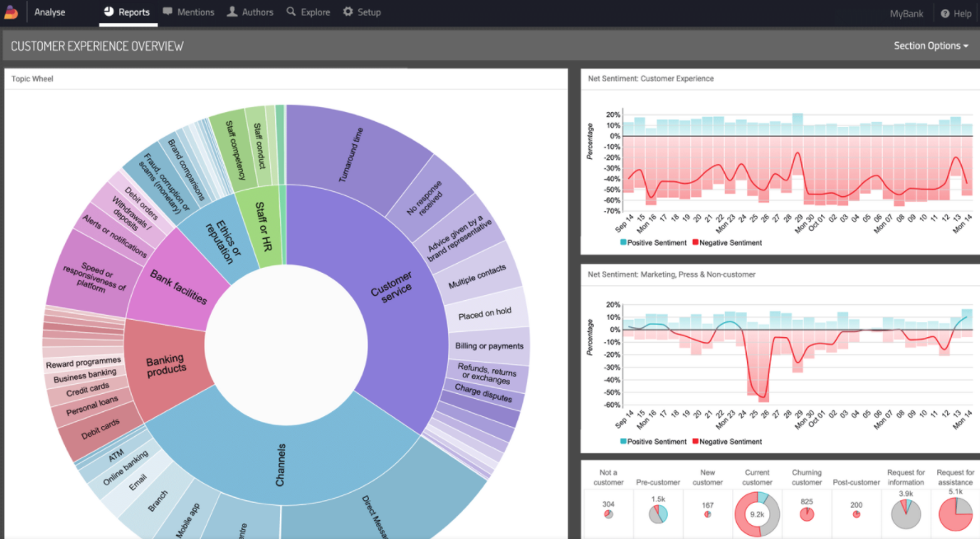Click the Personal loans segment

92,405
